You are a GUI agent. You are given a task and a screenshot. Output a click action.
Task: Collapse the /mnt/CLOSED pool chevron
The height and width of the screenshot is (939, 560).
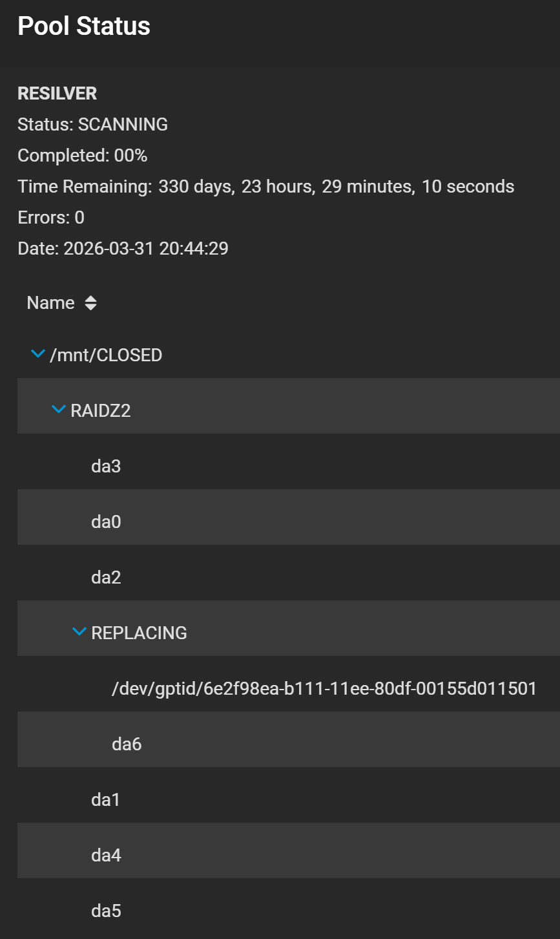click(38, 354)
